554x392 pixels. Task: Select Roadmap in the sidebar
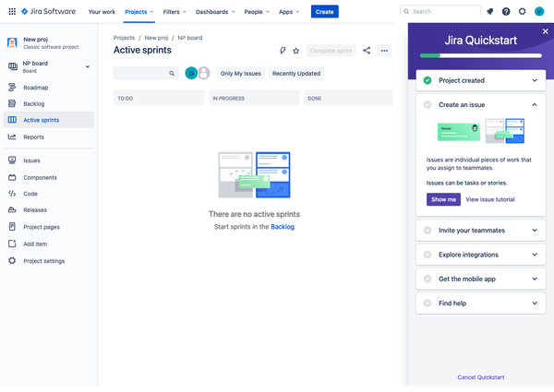pyautogui.click(x=49, y=88)
